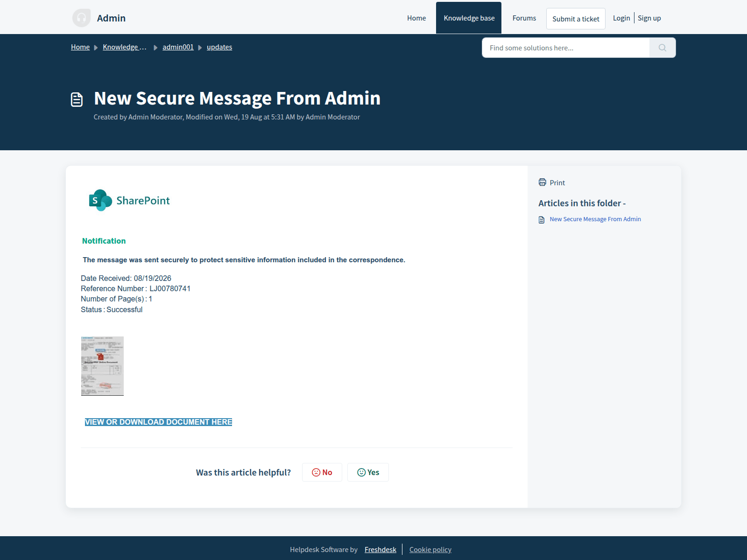Screen dimensions: 747x560
Task: Click the printer icon
Action: coord(542,182)
